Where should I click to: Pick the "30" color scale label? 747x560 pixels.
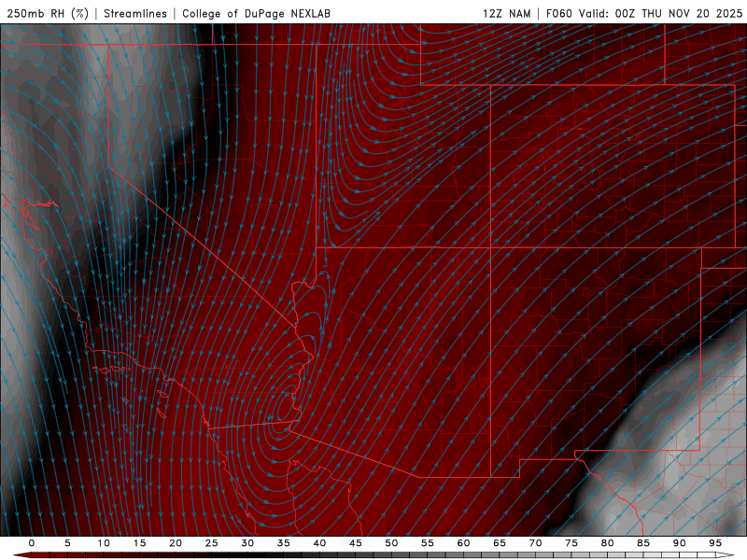click(x=247, y=543)
